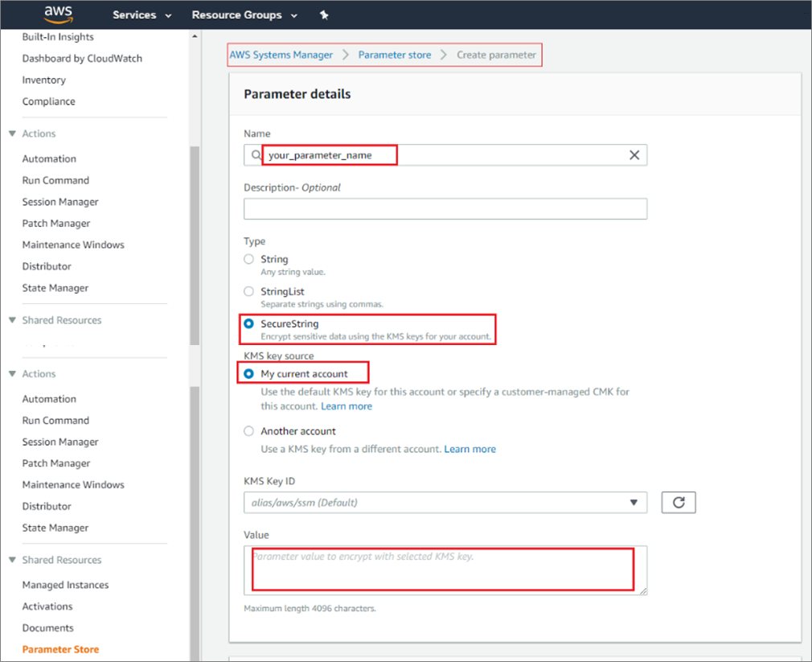The image size is (812, 662).
Task: Click the Create parameter breadcrumb text
Action: tap(496, 55)
